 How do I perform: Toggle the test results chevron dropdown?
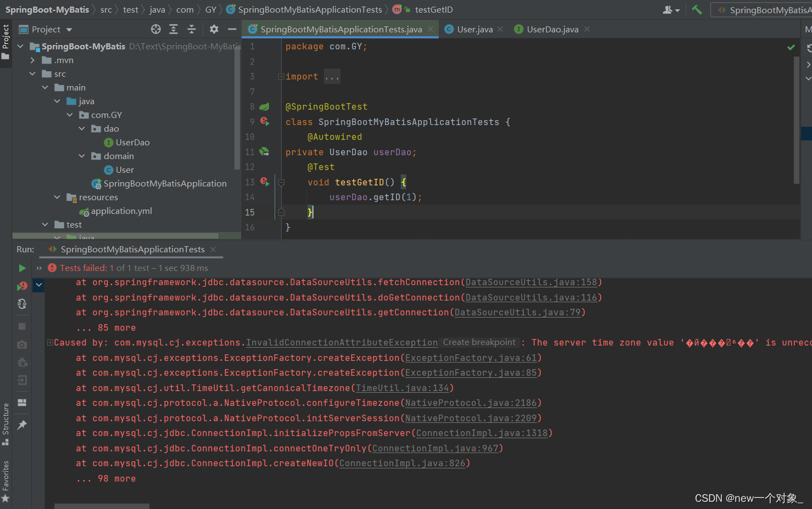tap(39, 285)
